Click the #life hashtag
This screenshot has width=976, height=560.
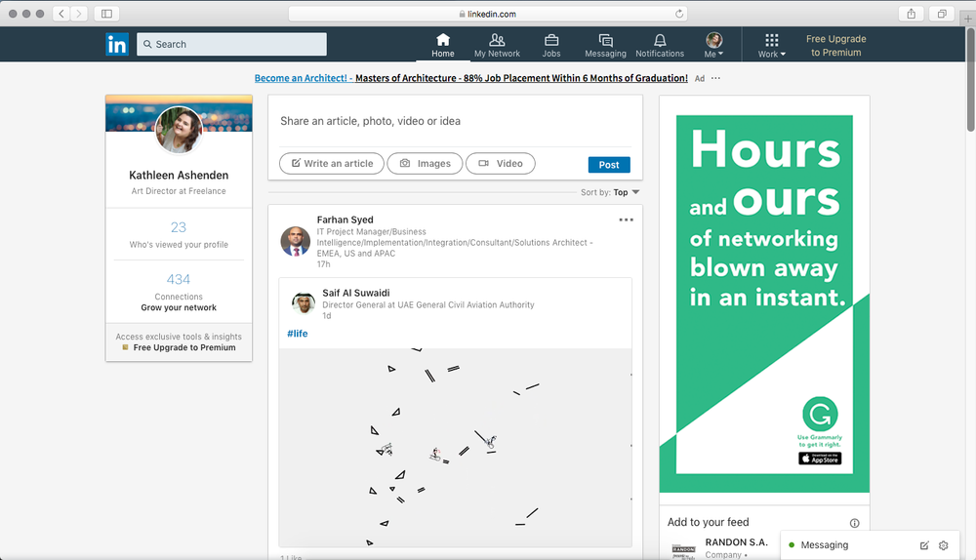click(x=298, y=334)
